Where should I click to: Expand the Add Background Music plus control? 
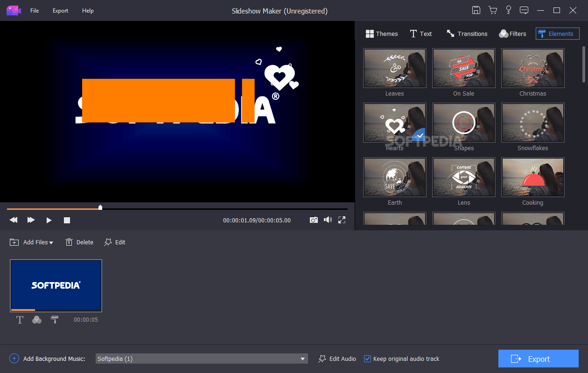pos(14,359)
